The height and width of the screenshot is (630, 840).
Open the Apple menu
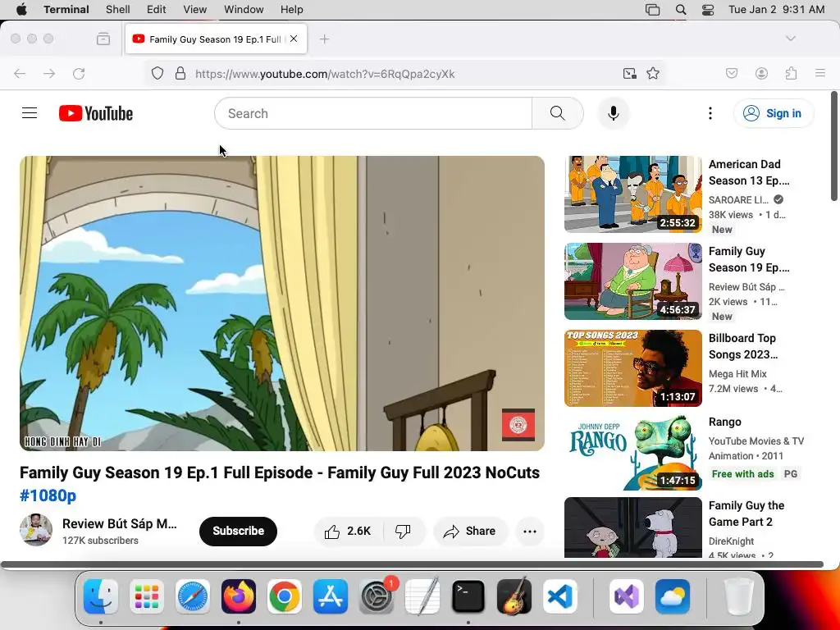click(x=21, y=9)
